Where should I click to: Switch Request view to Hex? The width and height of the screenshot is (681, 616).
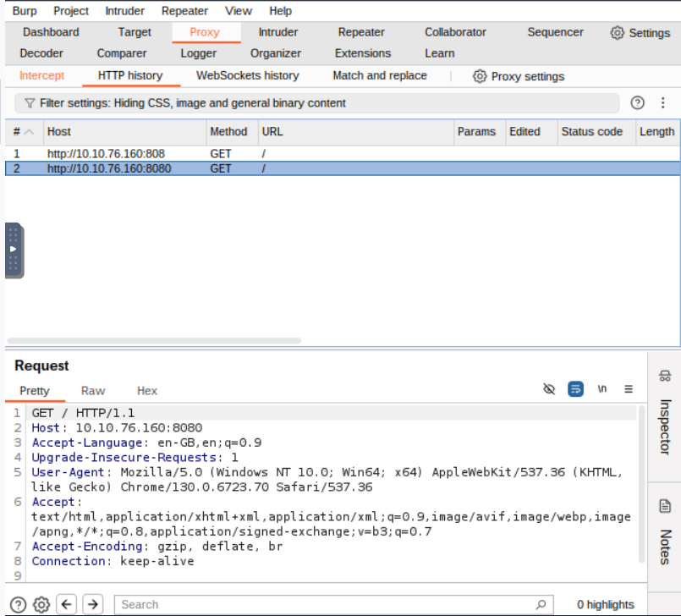pos(147,391)
